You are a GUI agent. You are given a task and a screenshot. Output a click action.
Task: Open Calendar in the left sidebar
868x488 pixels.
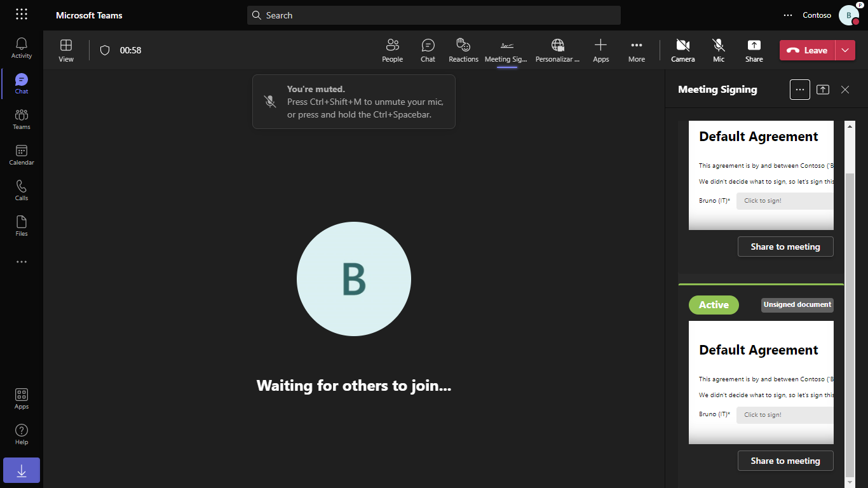(22, 154)
